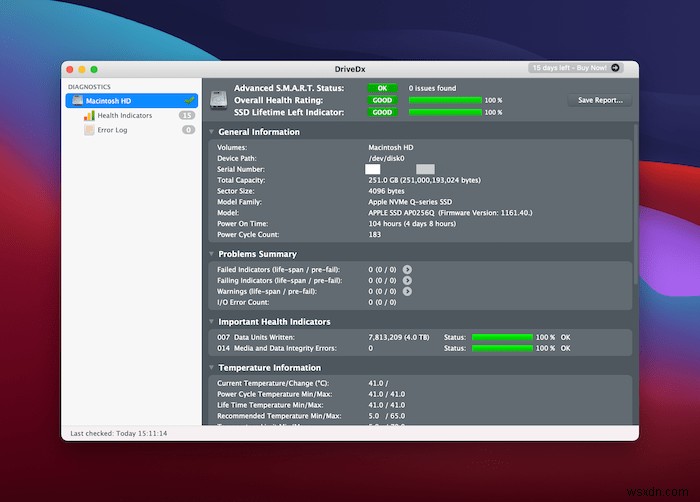Click the DriveDx window title

[350, 69]
